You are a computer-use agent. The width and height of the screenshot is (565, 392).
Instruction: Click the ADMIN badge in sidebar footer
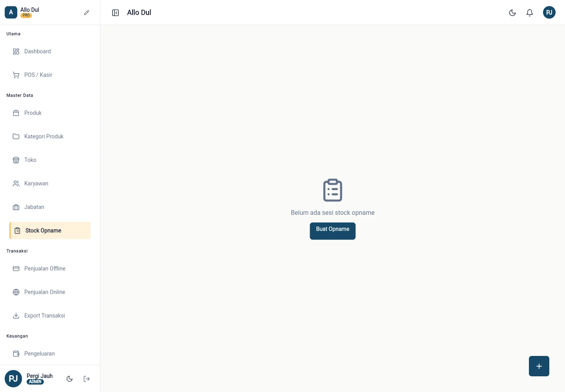[35, 382]
